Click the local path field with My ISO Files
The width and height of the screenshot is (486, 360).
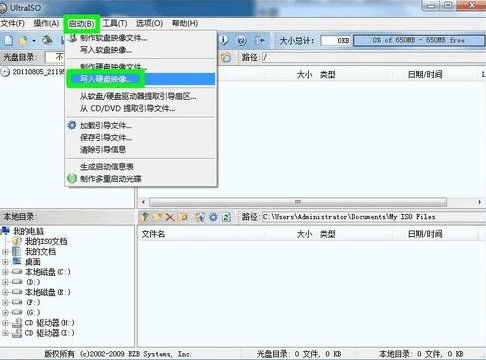[x=373, y=217]
